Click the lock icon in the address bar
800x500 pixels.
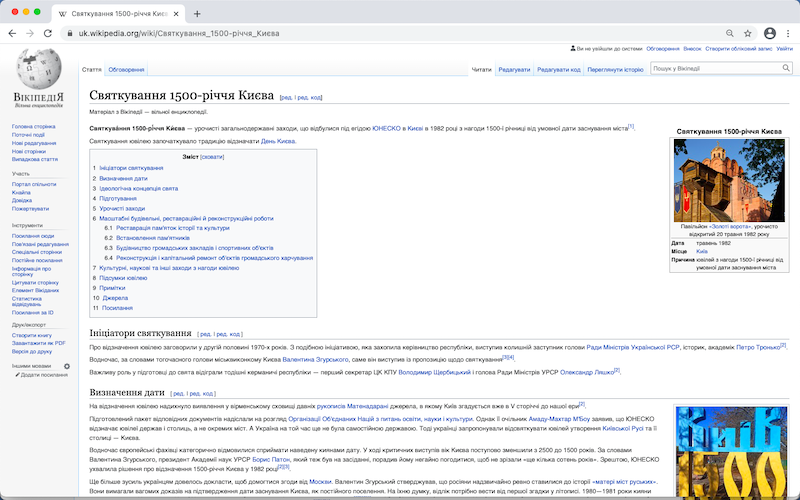point(70,33)
